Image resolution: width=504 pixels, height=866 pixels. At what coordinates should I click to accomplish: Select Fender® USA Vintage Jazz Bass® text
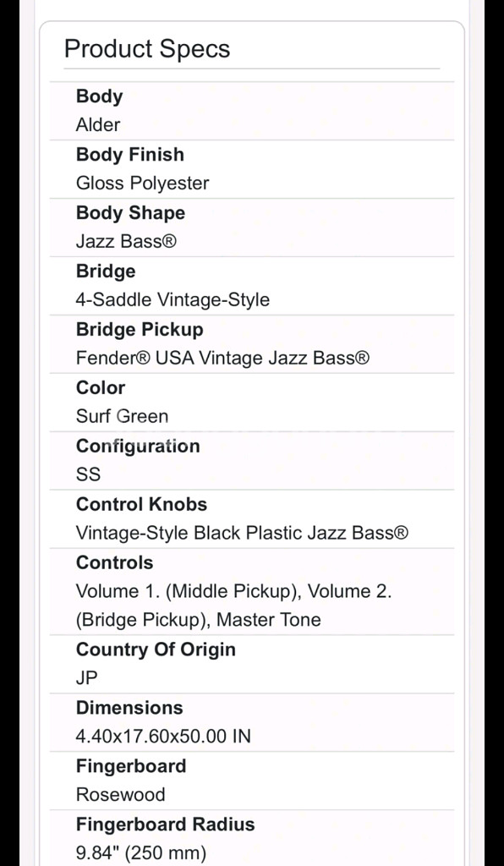pos(222,358)
